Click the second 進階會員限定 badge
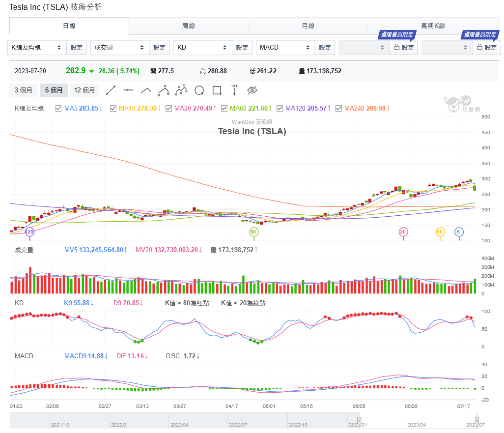This screenshot has height=433, width=504. coord(480,34)
